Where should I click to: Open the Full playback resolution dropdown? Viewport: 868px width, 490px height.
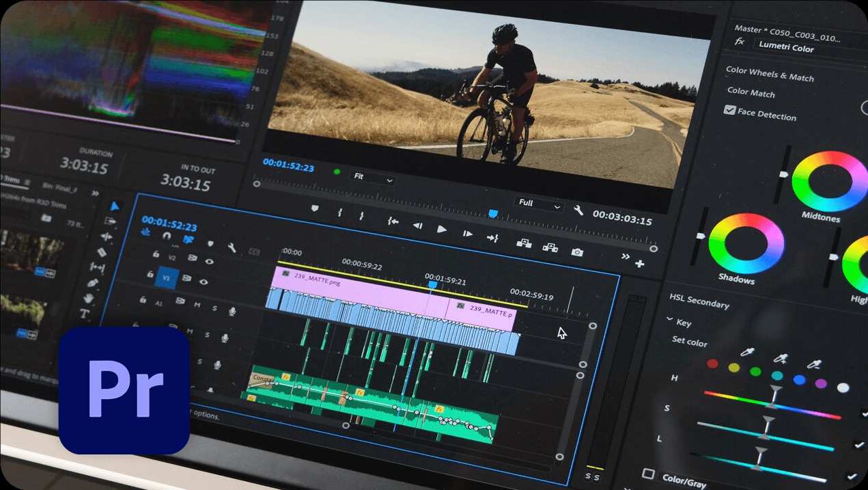(539, 204)
